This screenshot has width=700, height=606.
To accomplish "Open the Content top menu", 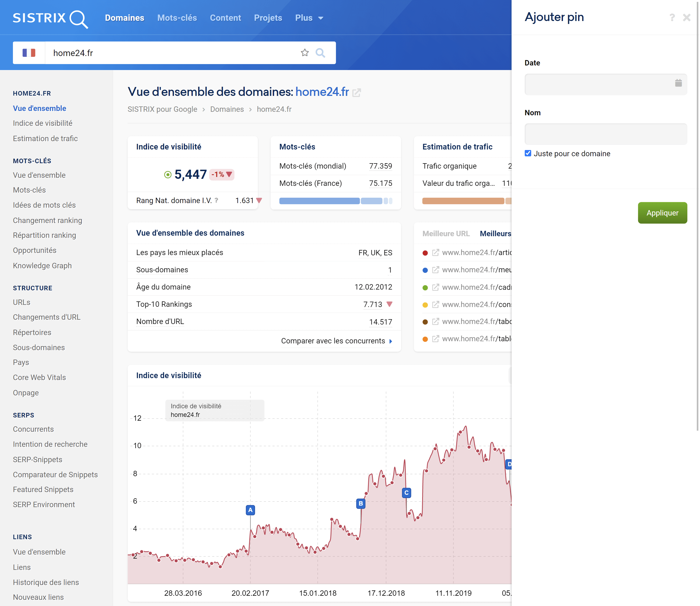I will click(x=225, y=18).
